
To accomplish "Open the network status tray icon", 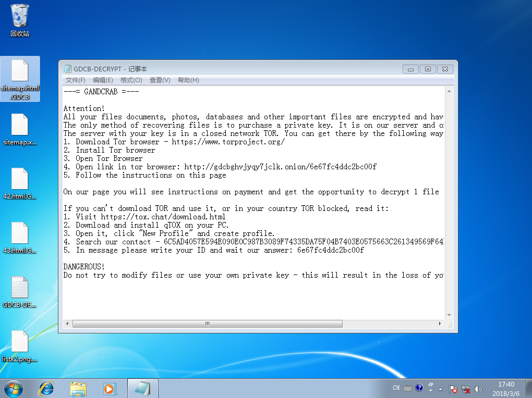I will point(466,389).
